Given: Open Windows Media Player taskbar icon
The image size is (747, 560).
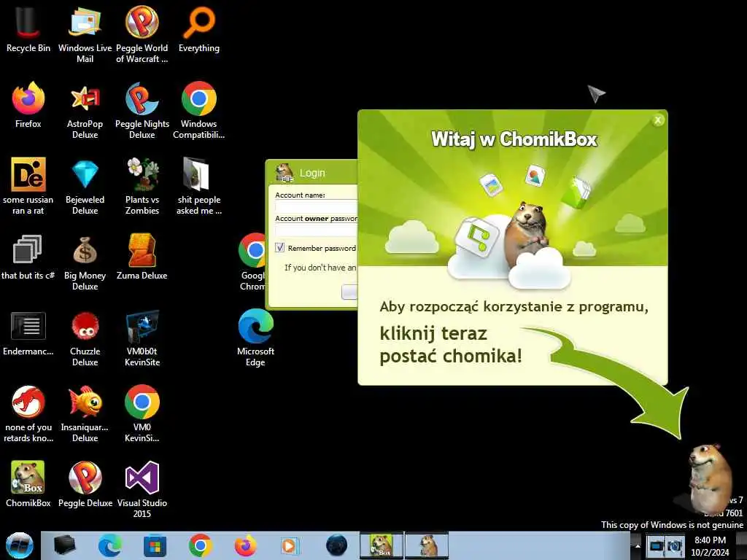Looking at the screenshot, I should click(x=289, y=545).
